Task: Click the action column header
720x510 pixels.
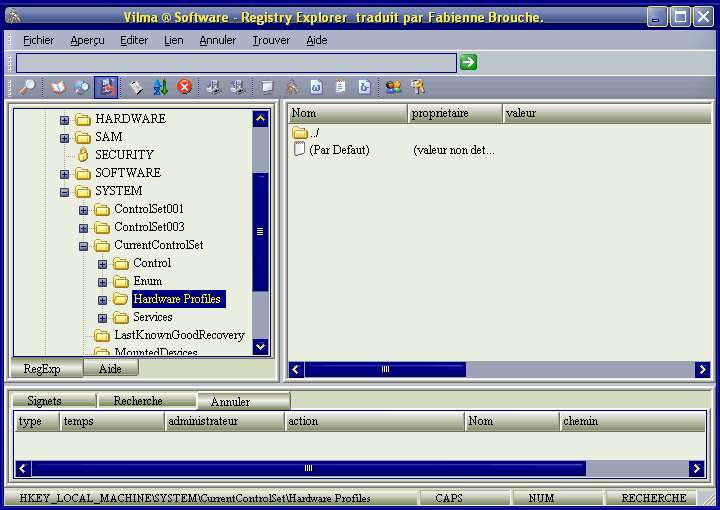Action: (374, 421)
